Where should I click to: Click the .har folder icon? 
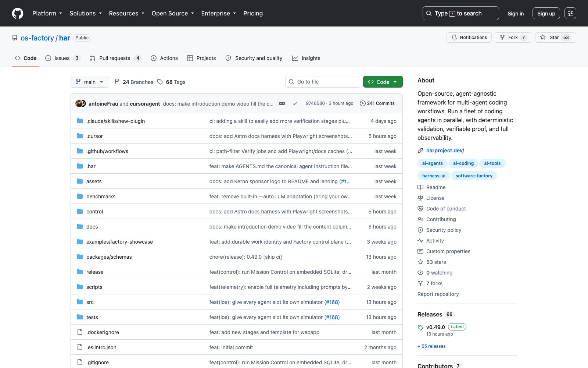[x=80, y=166]
